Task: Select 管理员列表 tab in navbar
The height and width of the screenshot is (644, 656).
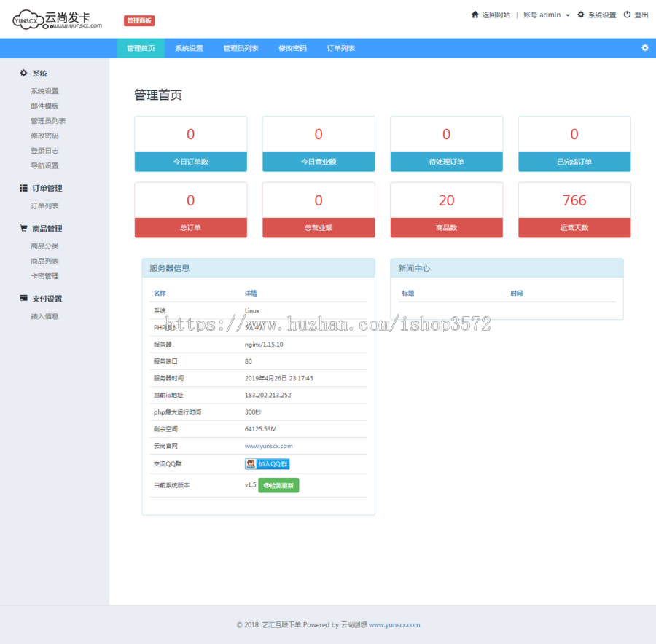Action: click(x=241, y=48)
